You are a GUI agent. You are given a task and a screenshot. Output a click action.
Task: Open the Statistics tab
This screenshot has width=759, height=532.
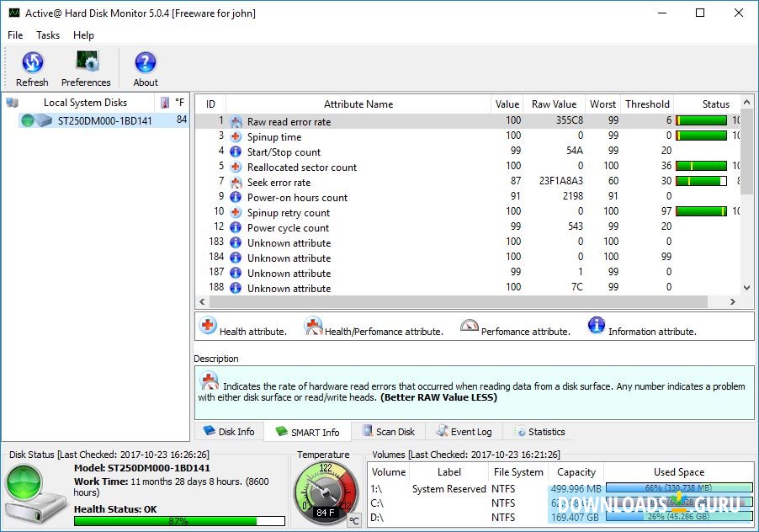539,431
